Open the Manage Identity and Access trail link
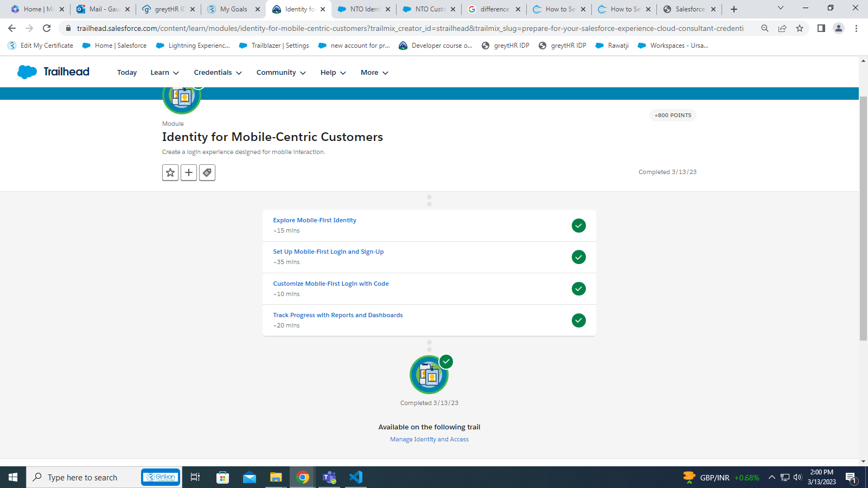The image size is (868, 488). click(429, 439)
